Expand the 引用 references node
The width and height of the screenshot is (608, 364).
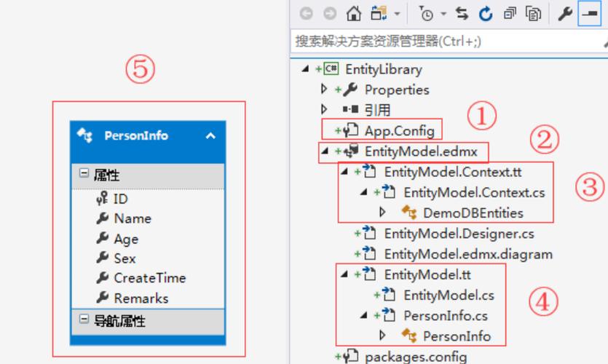pyautogui.click(x=324, y=109)
